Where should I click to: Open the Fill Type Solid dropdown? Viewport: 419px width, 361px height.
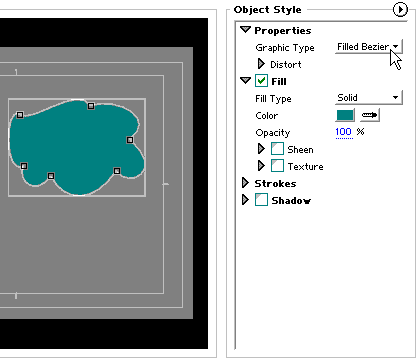[x=369, y=98]
